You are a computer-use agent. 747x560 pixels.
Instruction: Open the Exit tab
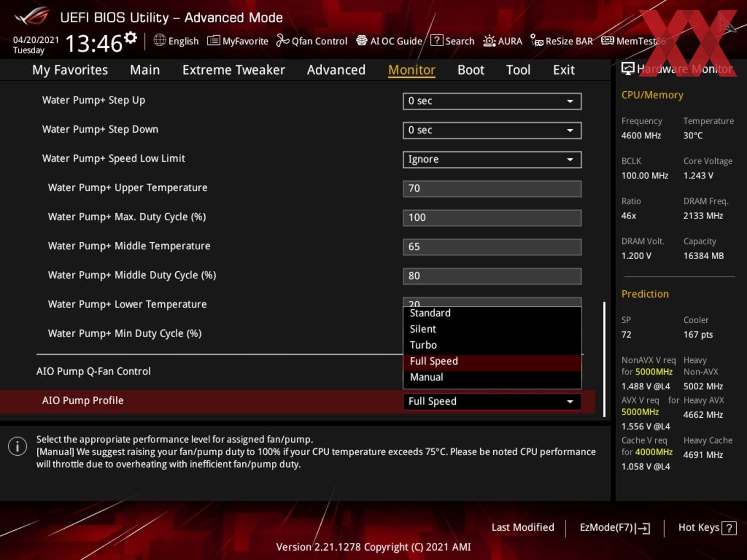564,70
